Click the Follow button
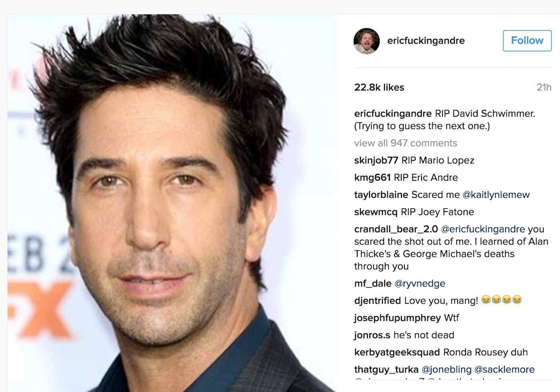This screenshot has height=392, width=560. point(527,40)
